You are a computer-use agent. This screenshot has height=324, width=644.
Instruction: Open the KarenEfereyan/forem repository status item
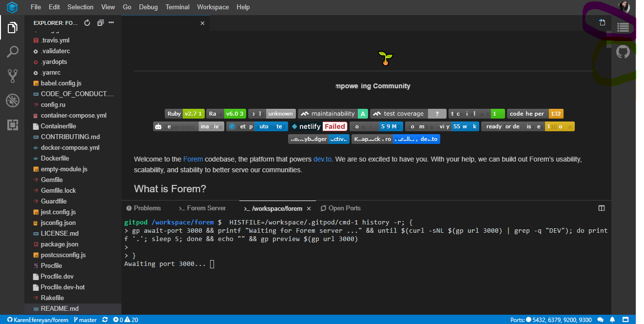[38, 320]
